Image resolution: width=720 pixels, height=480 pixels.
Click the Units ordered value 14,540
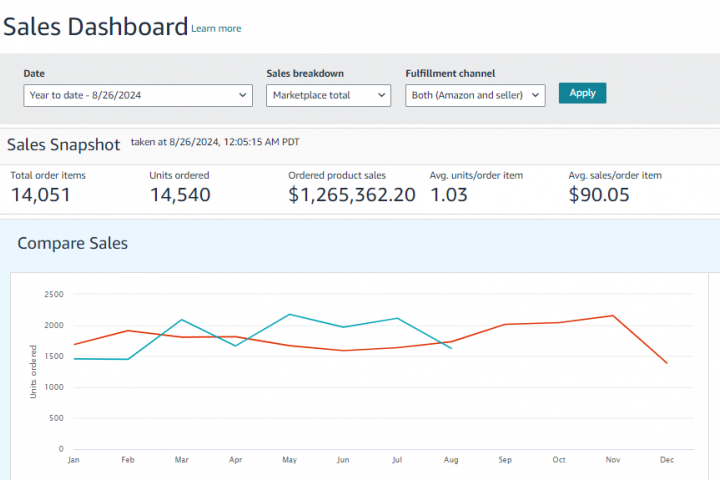tap(180, 195)
